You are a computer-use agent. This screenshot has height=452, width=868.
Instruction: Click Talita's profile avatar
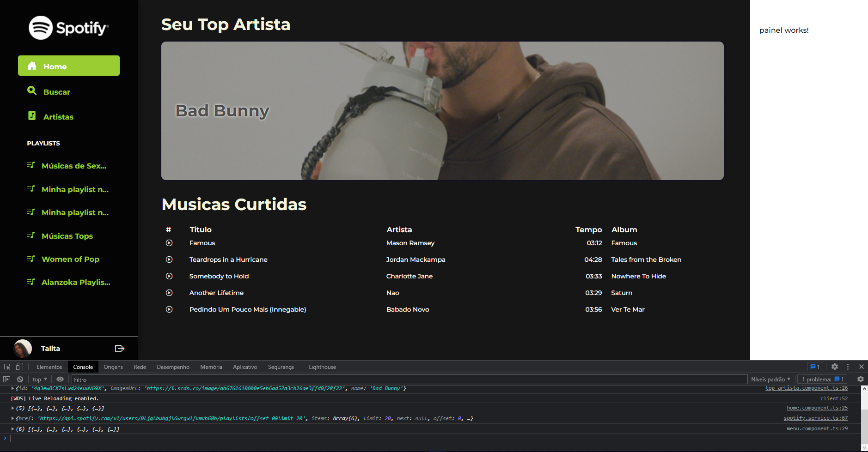pyautogui.click(x=23, y=349)
